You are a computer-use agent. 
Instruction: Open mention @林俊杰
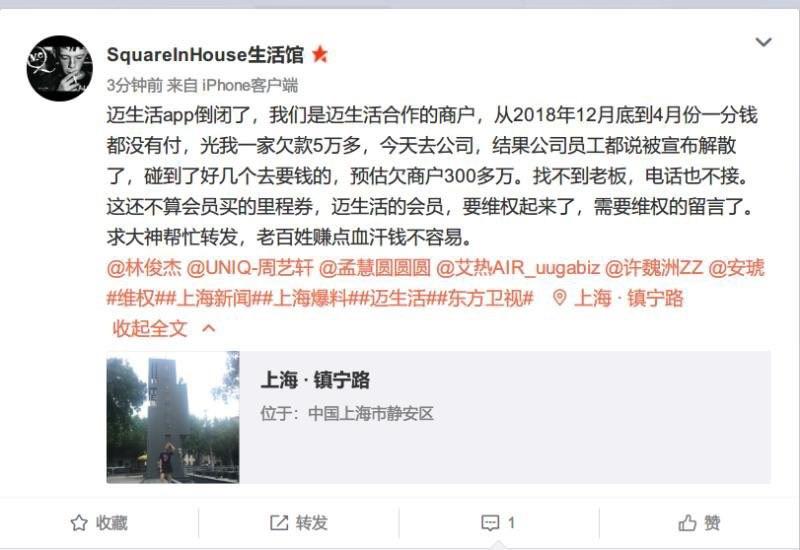click(x=144, y=268)
